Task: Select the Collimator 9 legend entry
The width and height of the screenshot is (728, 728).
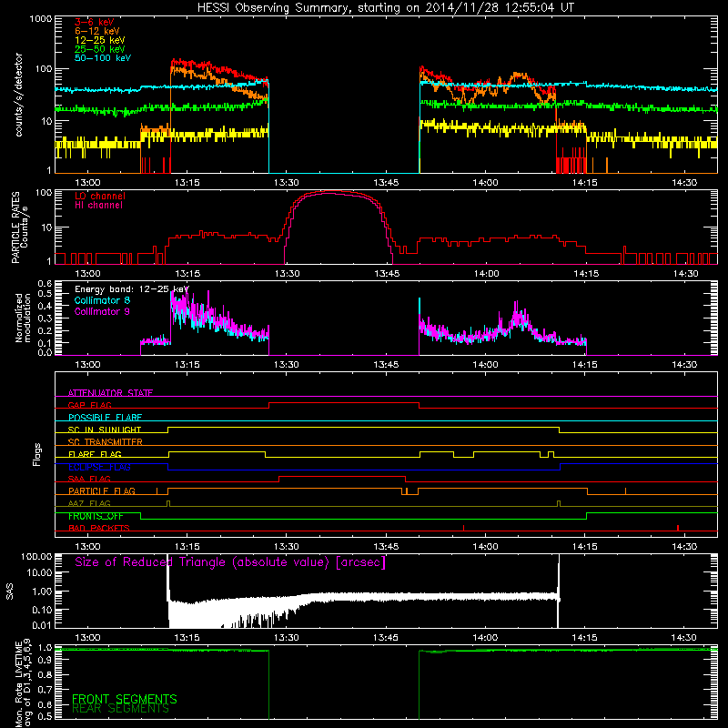Action: pyautogui.click(x=102, y=311)
